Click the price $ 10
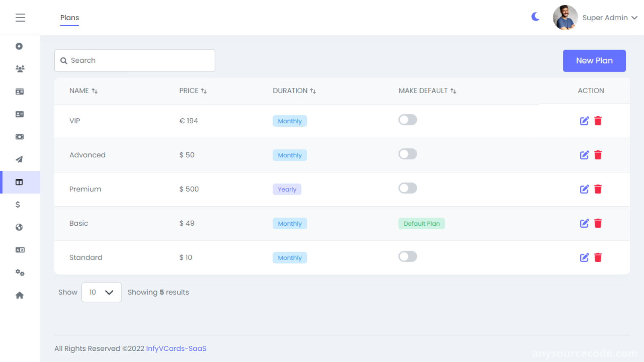Viewport: 644px width, 362px height. tap(186, 257)
